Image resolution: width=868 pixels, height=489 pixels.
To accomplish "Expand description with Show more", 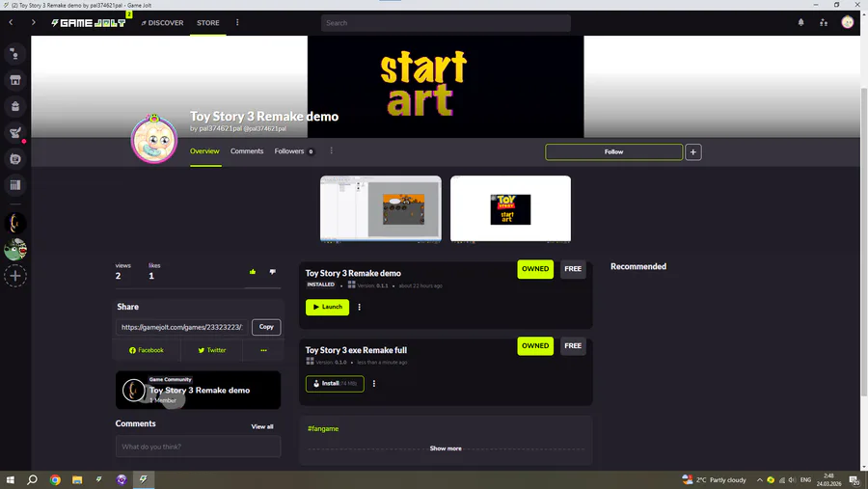I will coord(446,448).
